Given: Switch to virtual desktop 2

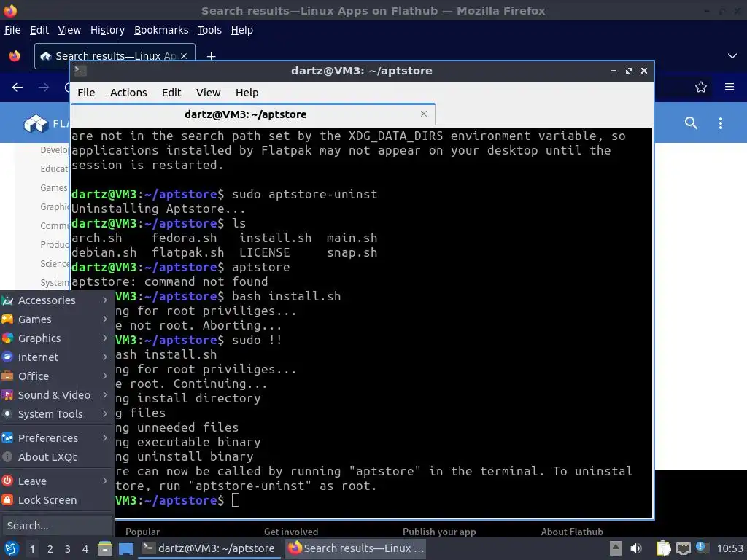Looking at the screenshot, I should tap(50, 549).
